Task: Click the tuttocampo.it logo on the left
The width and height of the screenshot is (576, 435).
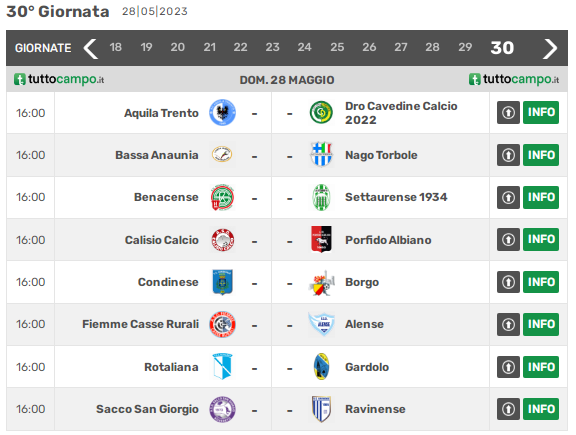Action: [x=59, y=79]
